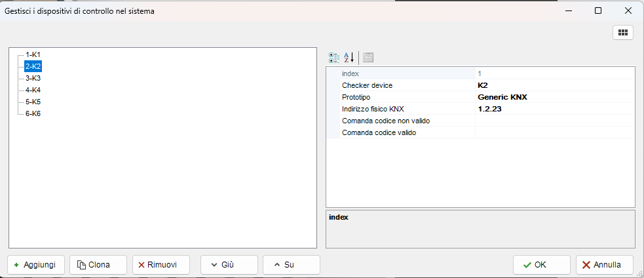Confirm changes with OK button
Screen dimensions: 644x278
tap(541, 265)
